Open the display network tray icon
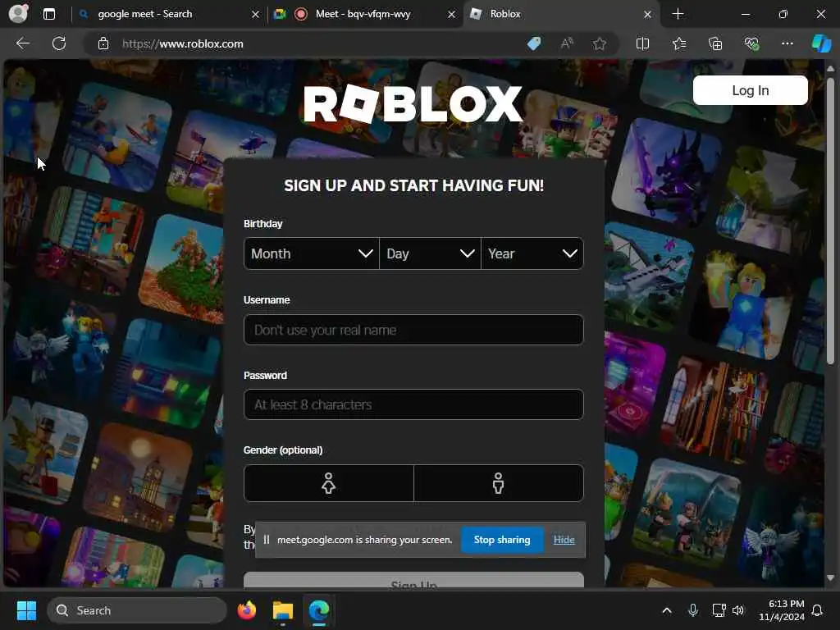Viewport: 840px width, 630px height. point(719,610)
